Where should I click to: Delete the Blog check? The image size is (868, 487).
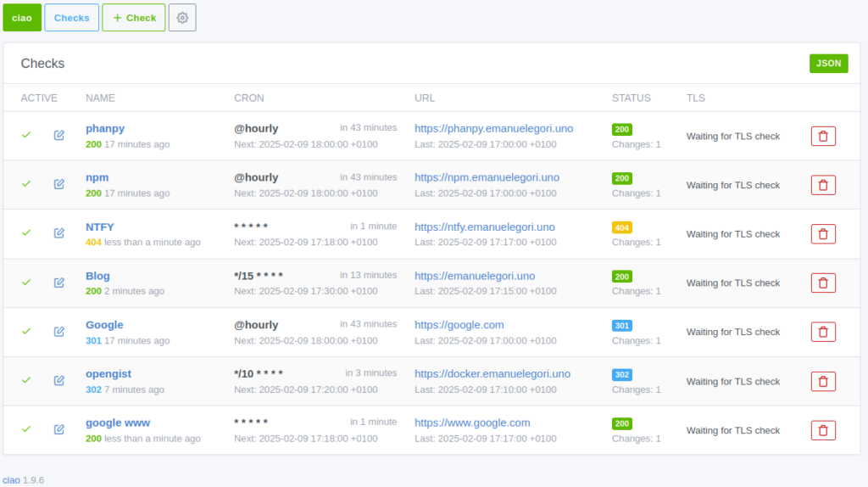pos(823,283)
